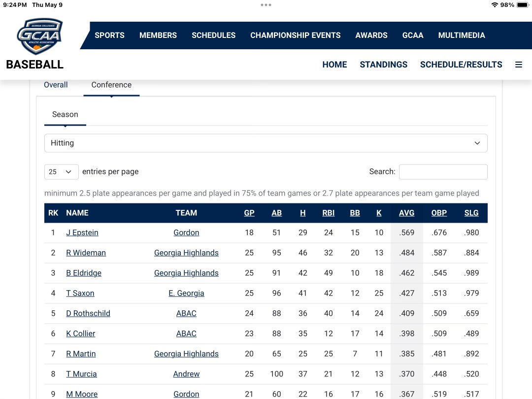The height and width of the screenshot is (399, 532).
Task: Click the NAME column header
Action: [77, 213]
